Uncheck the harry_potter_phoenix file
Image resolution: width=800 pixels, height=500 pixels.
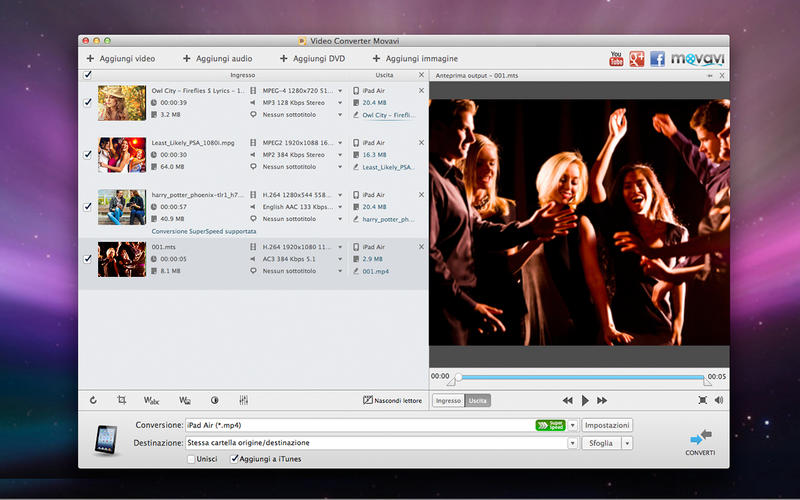pos(88,206)
